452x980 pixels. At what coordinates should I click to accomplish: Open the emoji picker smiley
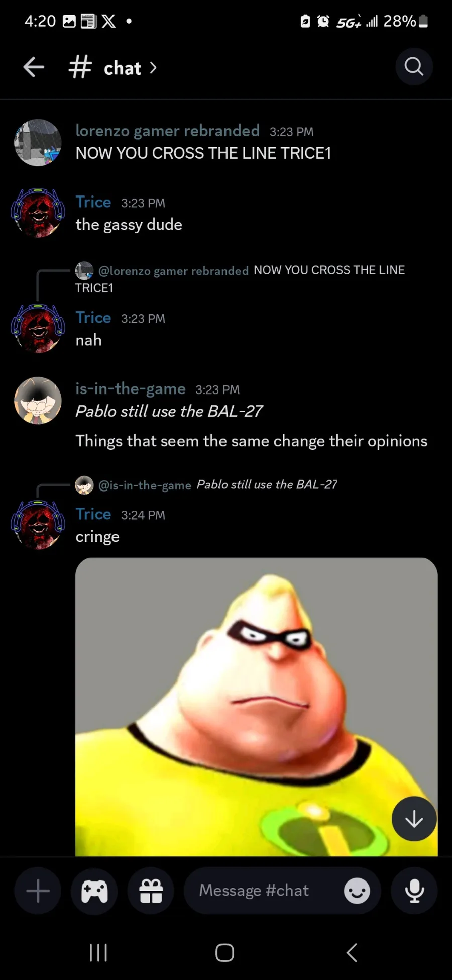pos(357,891)
